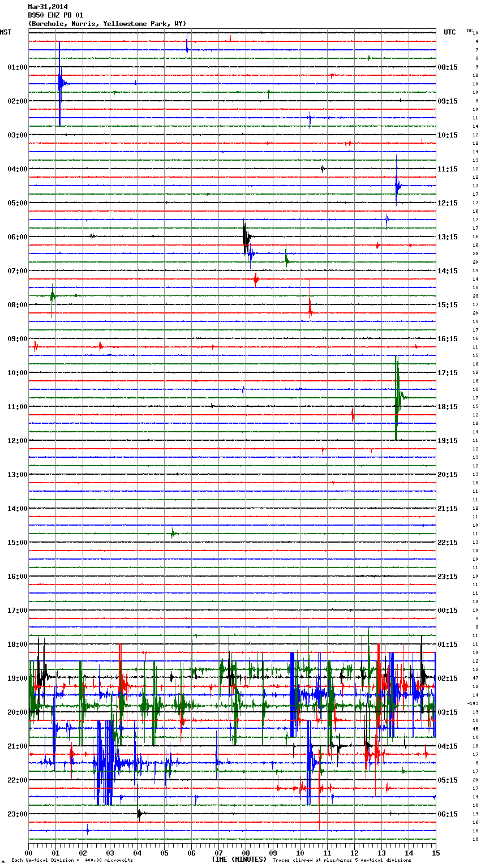The width and height of the screenshot is (481, 868).
Task: Click the 14:15 UTC label
Action: (x=448, y=271)
